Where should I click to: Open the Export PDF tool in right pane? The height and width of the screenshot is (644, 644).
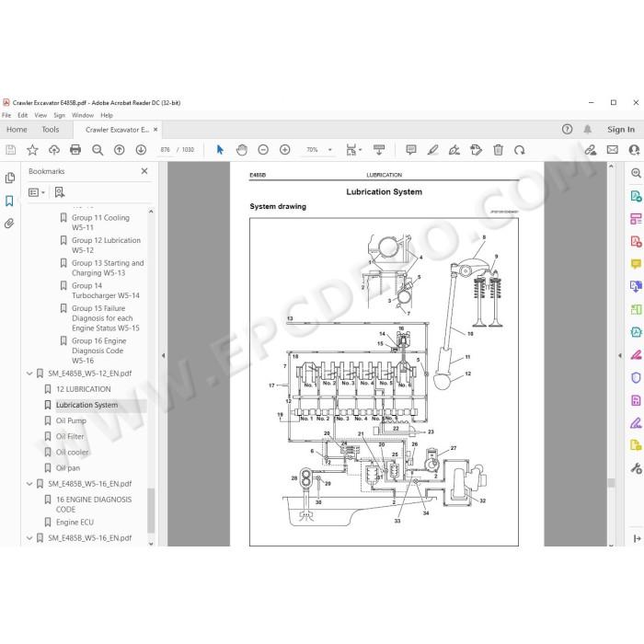[x=636, y=196]
